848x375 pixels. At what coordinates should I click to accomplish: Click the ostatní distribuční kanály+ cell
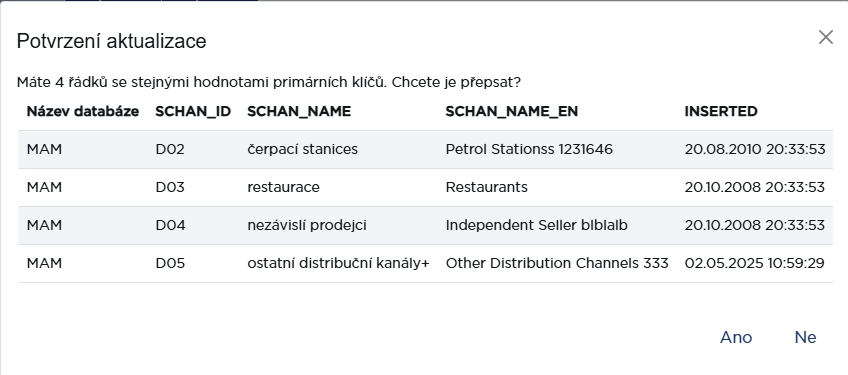tap(339, 263)
